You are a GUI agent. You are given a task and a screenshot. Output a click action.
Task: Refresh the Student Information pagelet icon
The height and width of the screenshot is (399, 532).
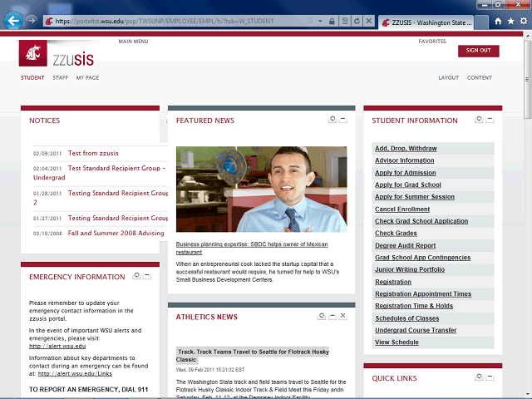479,120
